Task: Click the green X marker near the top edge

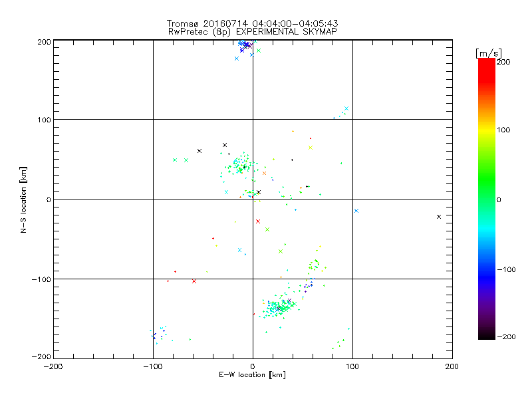Action: point(259,51)
